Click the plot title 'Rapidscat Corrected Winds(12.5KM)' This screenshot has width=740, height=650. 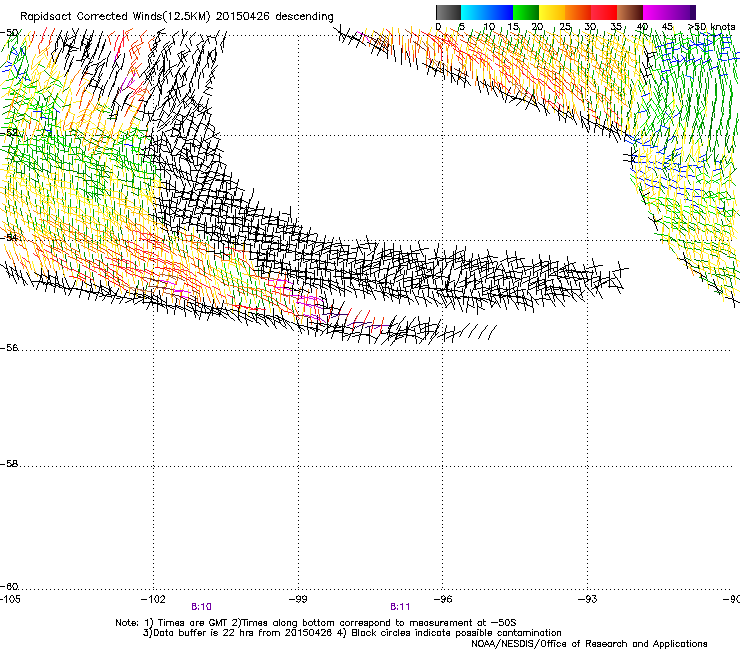pos(115,17)
